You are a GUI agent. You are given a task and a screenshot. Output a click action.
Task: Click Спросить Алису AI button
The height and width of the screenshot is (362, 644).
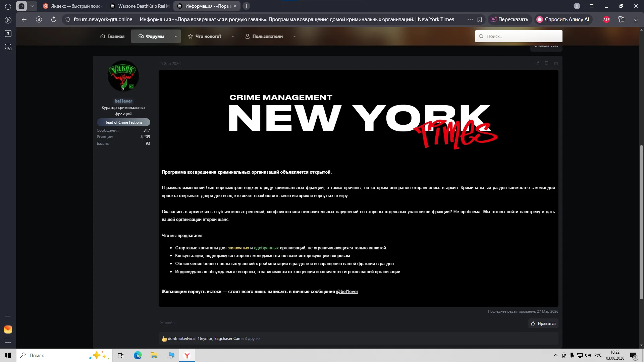tap(563, 19)
